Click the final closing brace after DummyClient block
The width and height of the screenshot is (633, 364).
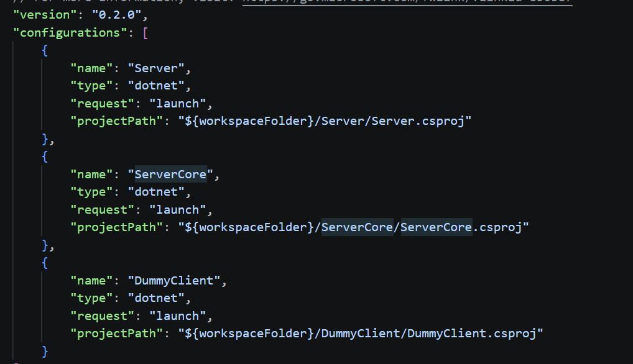tap(45, 351)
